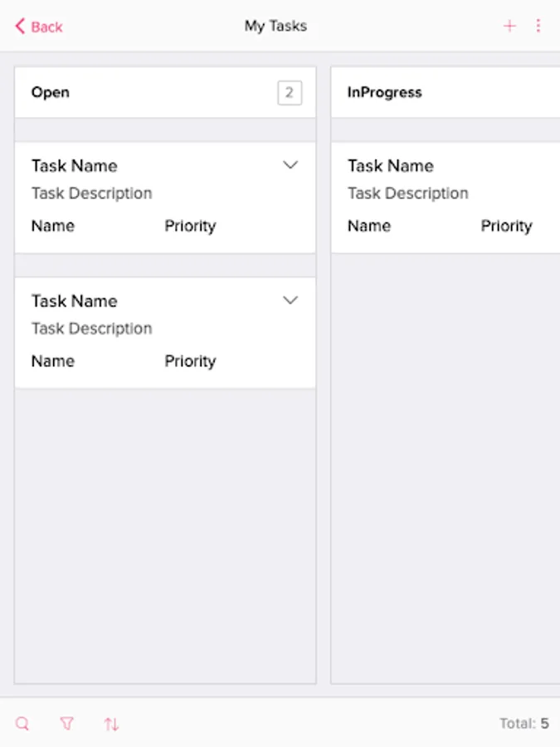Tap the Back button
Image resolution: width=560 pixels, height=747 pixels.
coord(38,27)
